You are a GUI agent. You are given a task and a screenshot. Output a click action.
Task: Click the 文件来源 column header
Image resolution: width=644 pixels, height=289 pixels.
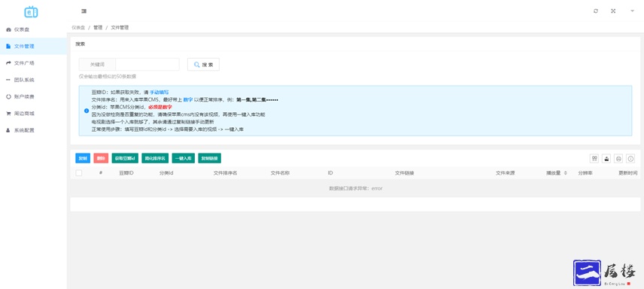(x=505, y=173)
